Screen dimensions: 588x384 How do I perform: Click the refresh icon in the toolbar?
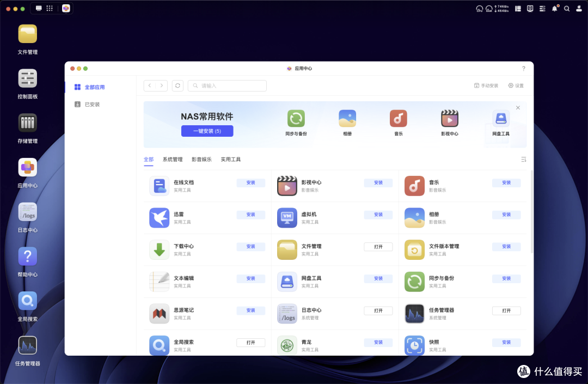click(x=177, y=86)
